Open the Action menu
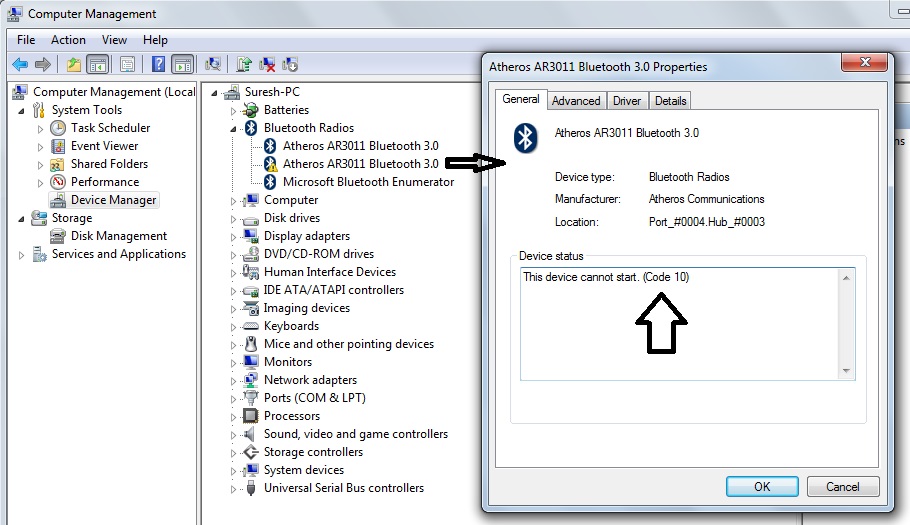This screenshot has height=525, width=910. 68,39
